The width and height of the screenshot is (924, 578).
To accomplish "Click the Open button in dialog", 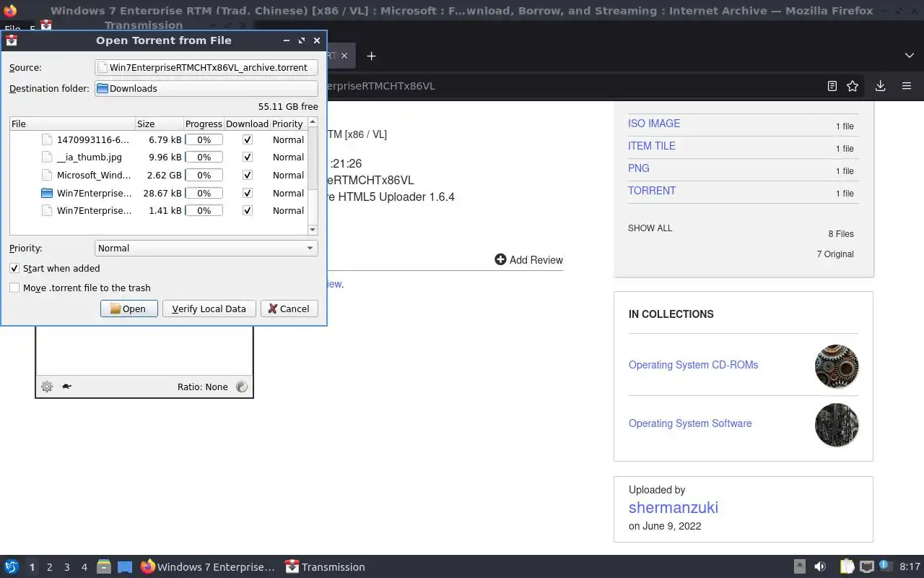I will (x=129, y=309).
